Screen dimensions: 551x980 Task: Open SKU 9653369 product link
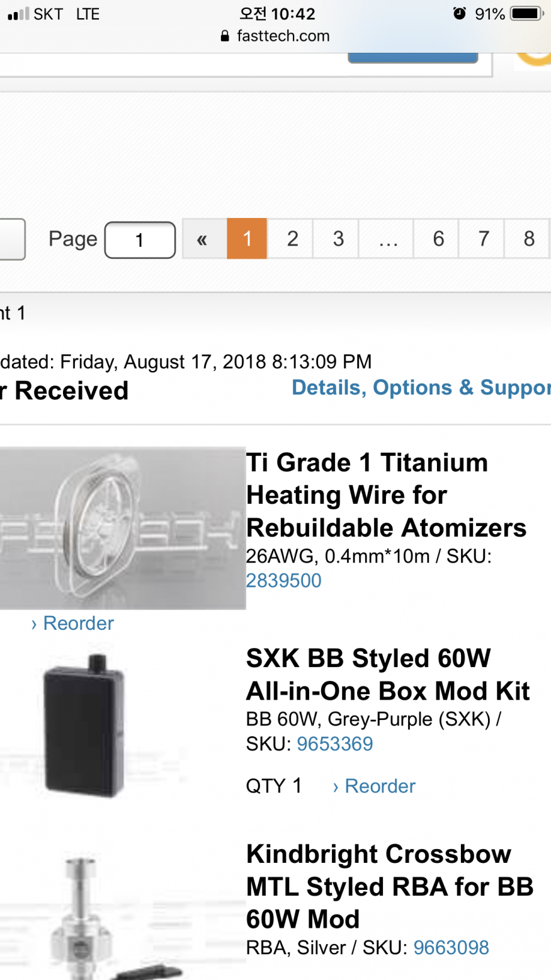pos(335,744)
